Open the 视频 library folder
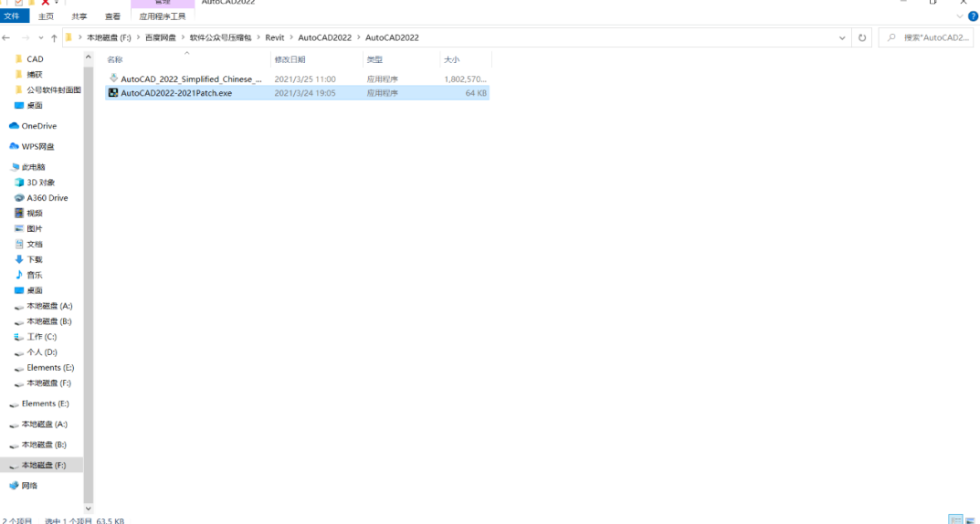The image size is (980, 524). [35, 214]
